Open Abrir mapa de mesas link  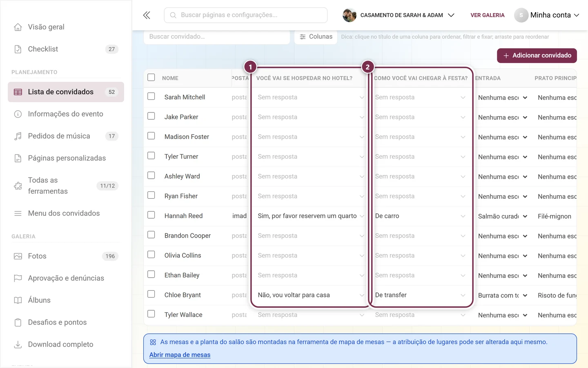point(180,355)
